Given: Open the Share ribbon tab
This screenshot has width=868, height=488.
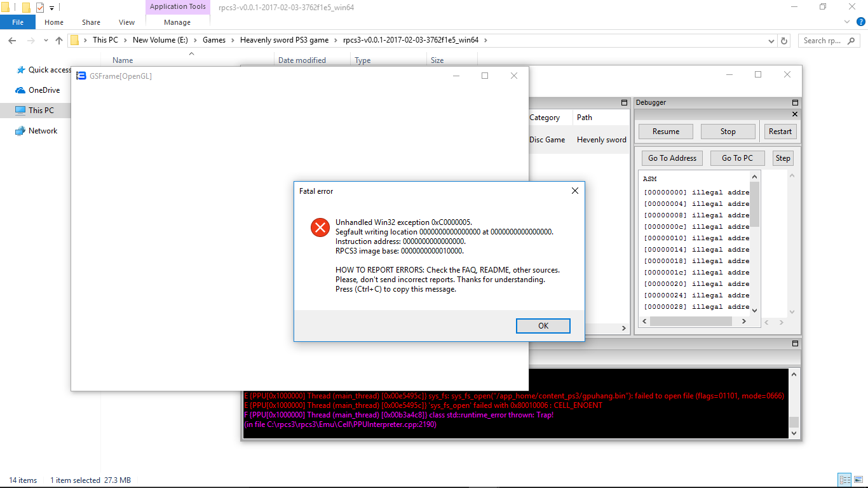Looking at the screenshot, I should point(91,22).
